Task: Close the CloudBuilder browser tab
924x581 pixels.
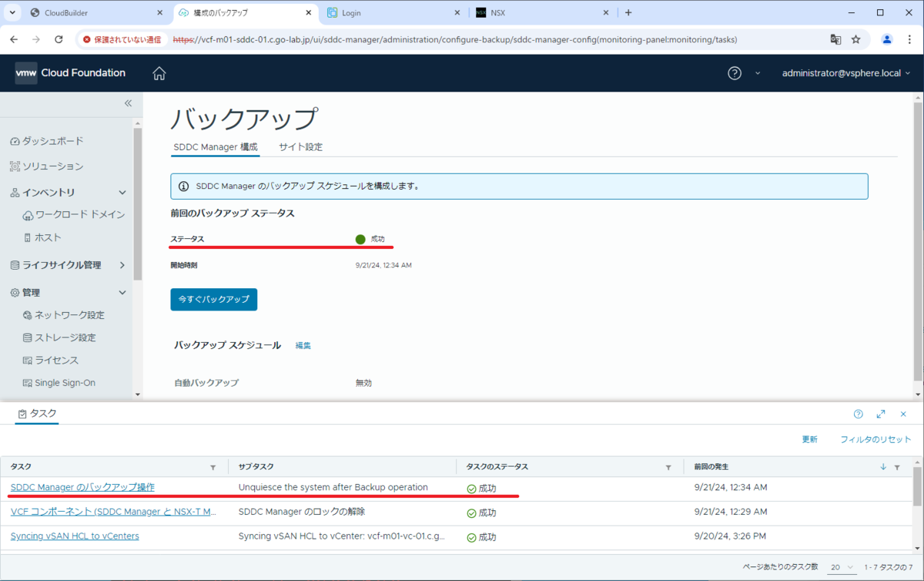Action: coord(160,13)
